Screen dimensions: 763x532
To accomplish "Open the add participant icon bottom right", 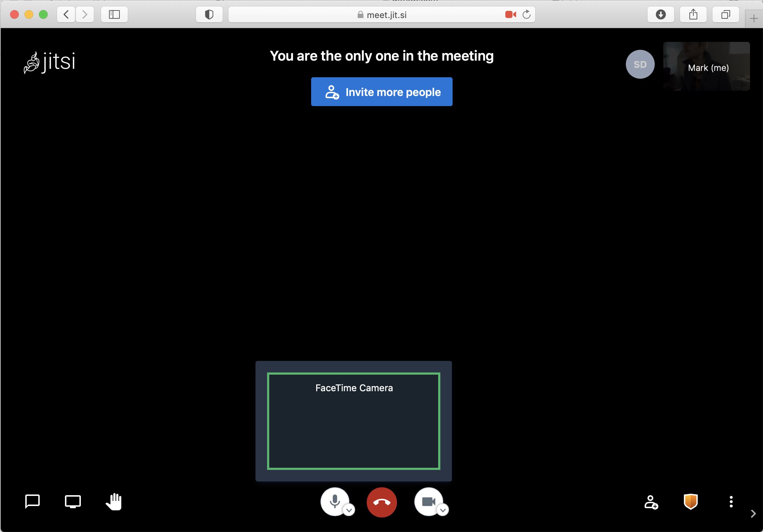I will 651,502.
